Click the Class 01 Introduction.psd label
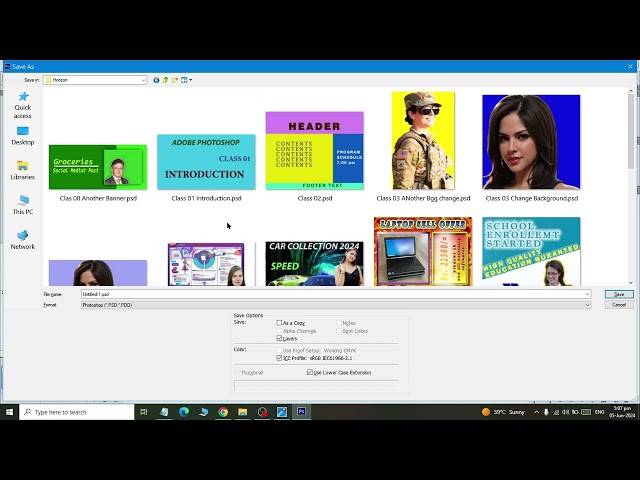 (207, 198)
